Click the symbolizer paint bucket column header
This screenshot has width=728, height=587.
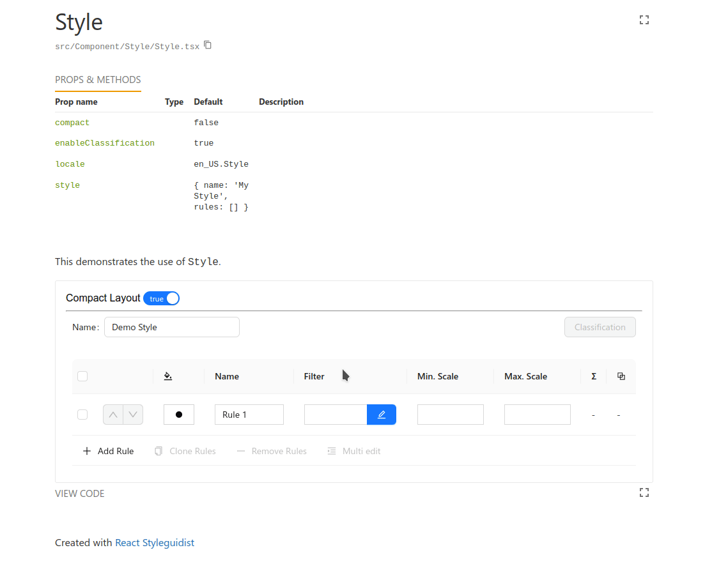tap(168, 376)
